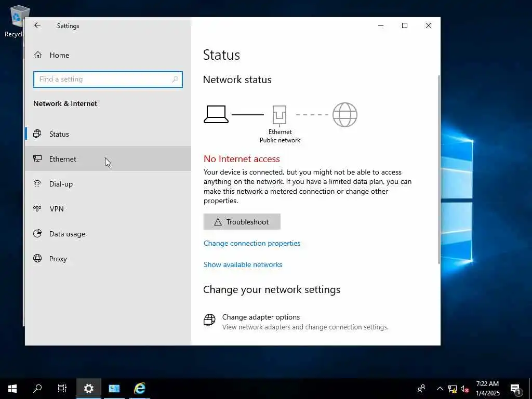
Task: Click the No Internet access text
Action: click(242, 159)
